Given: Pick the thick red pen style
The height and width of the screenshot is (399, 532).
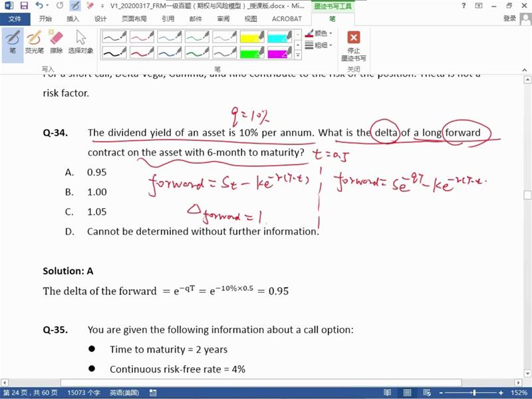Looking at the screenshot, I should coord(142,53).
